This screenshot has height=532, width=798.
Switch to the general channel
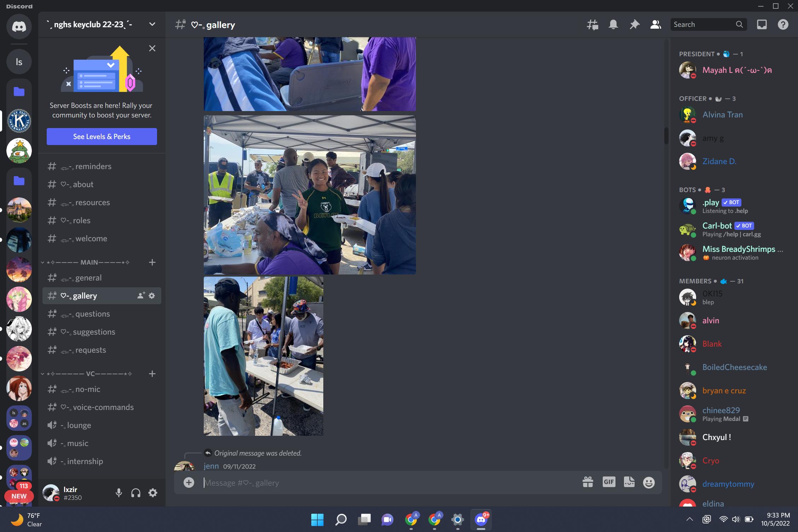tap(88, 278)
